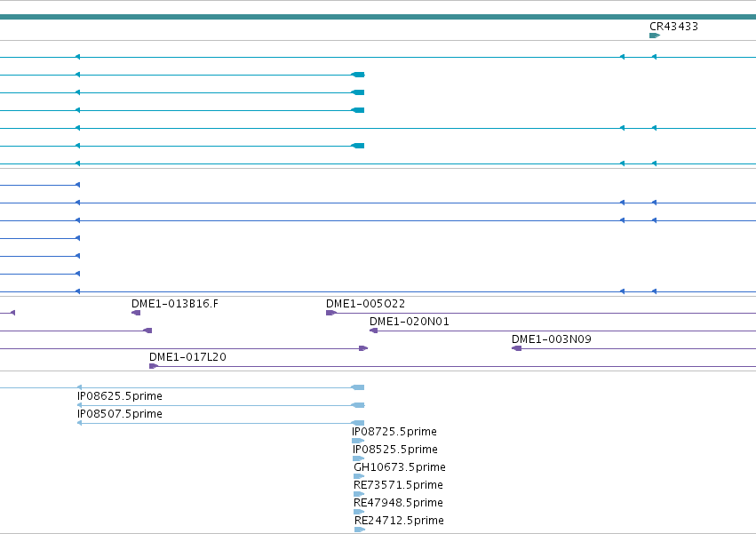The width and height of the screenshot is (756, 534).
Task: Click the DME1-005O22 label
Action: click(365, 304)
